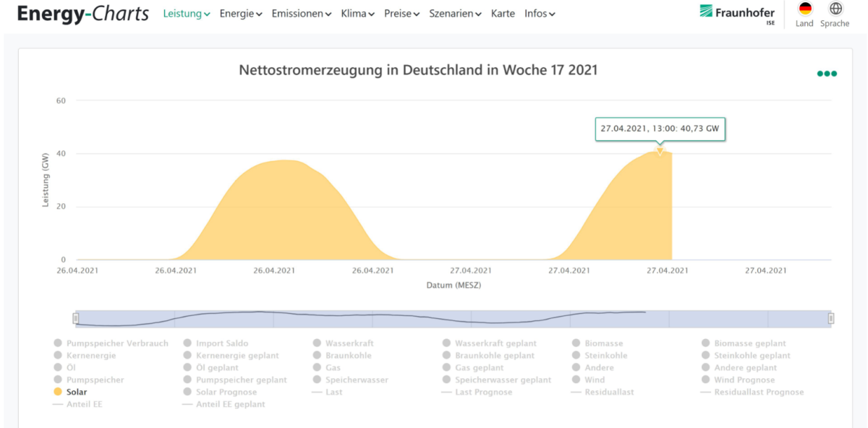Viewport: 868px width, 428px height.
Task: Click the solar peak marker at 13:00
Action: point(660,151)
